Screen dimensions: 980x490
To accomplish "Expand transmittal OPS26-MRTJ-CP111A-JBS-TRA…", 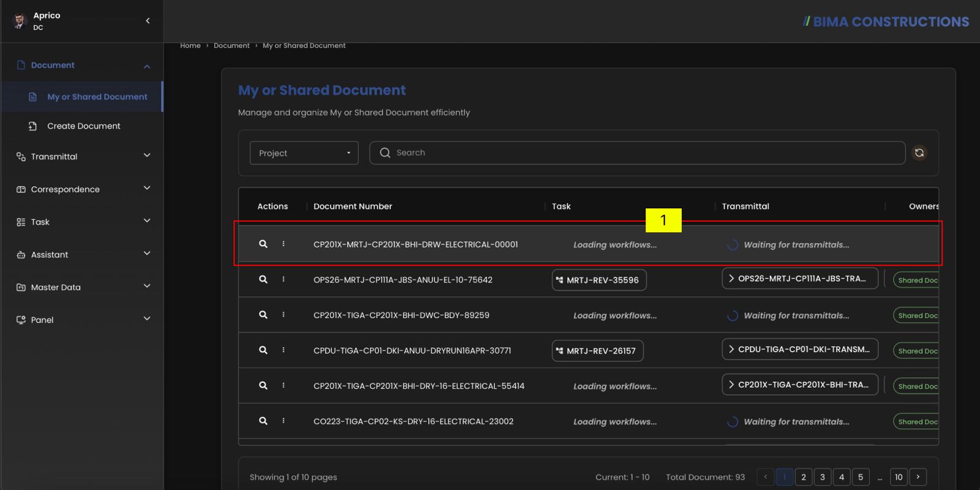I will pyautogui.click(x=800, y=279).
